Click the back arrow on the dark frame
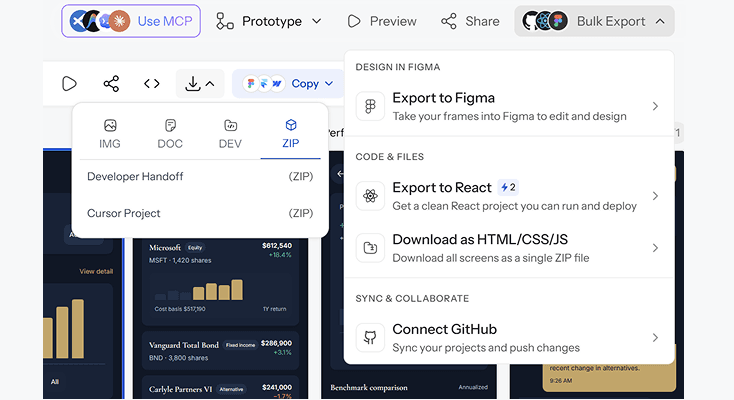Viewport: 734px width, 400px height. (340, 174)
